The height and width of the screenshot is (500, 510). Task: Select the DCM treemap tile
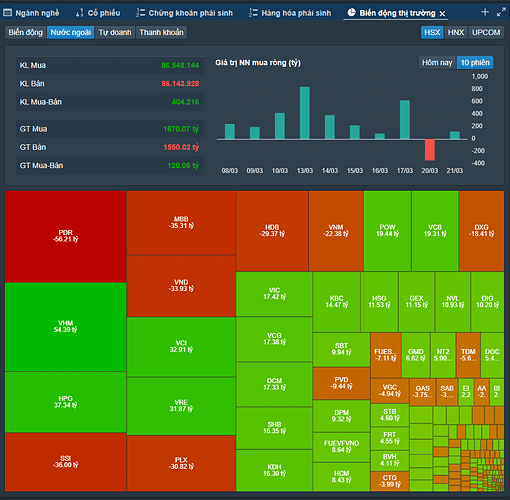click(274, 384)
